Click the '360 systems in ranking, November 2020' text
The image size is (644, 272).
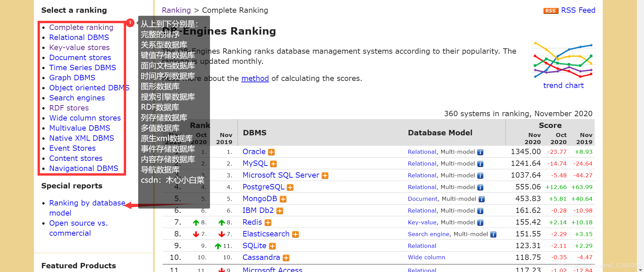click(518, 114)
